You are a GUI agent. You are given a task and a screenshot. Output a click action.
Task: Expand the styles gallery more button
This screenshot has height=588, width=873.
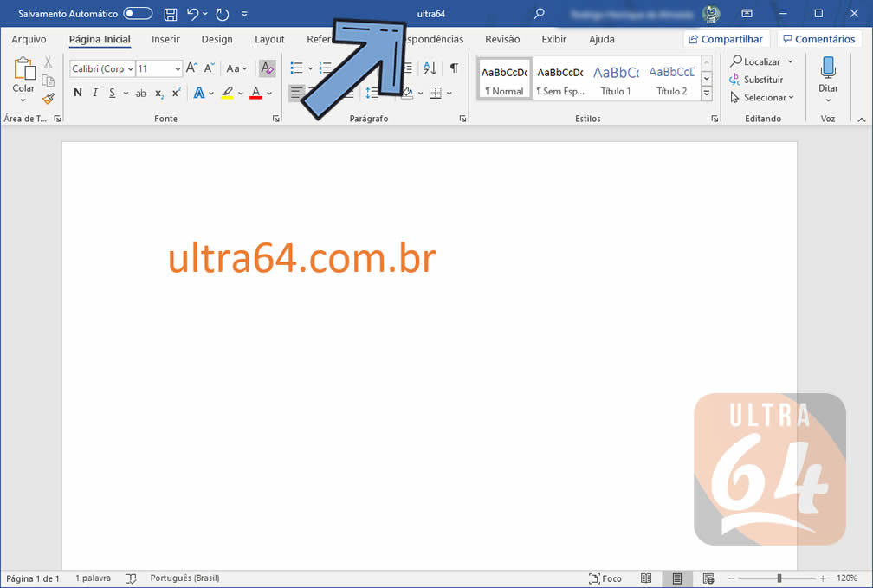(707, 92)
